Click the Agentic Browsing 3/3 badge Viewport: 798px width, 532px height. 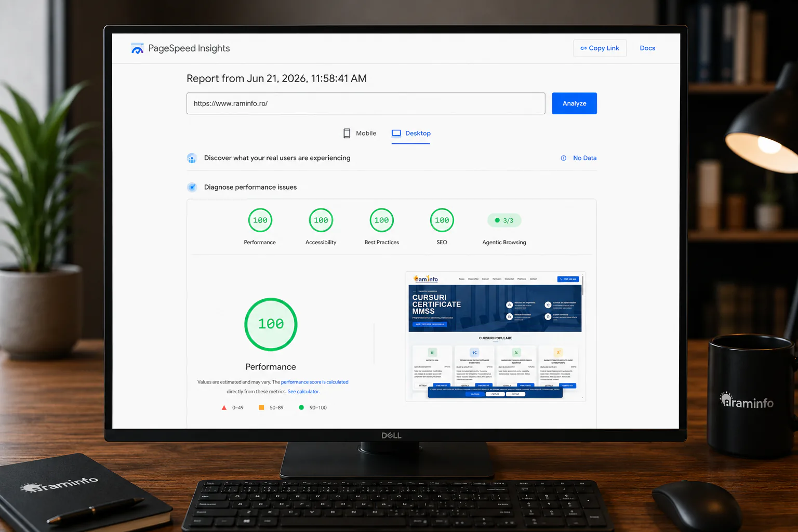coord(504,220)
